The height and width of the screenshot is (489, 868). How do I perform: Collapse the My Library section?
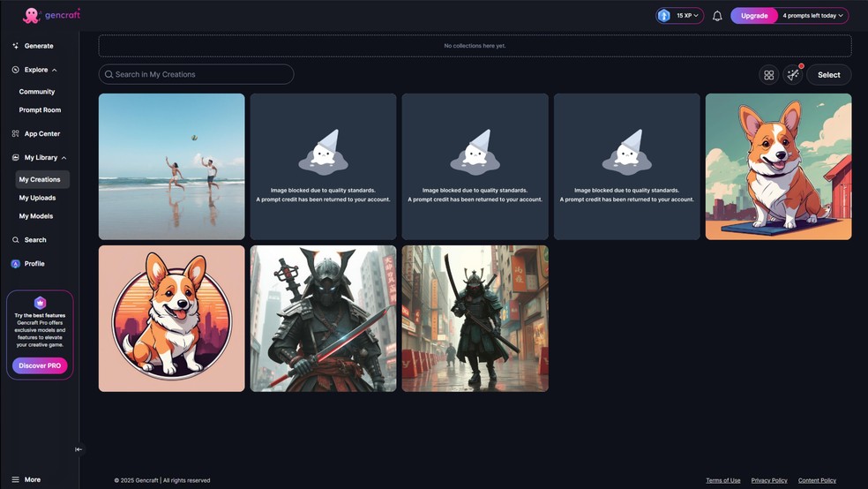pos(64,158)
